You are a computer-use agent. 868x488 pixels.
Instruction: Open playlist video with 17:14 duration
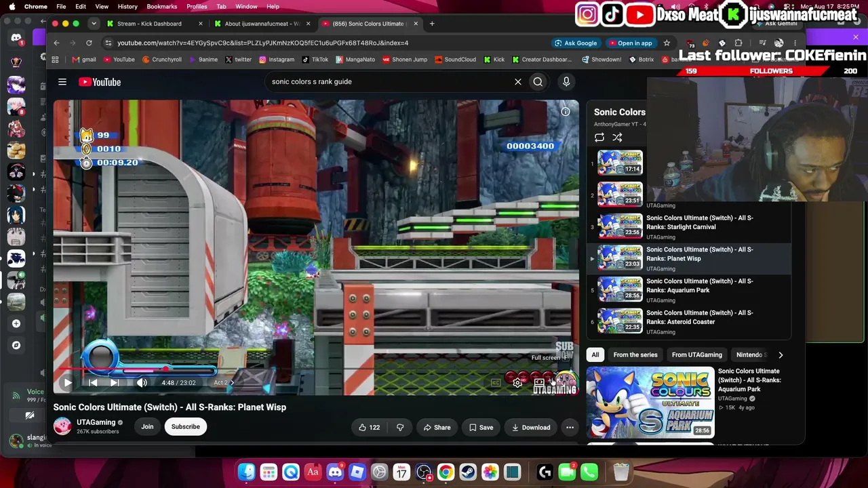pyautogui.click(x=620, y=163)
